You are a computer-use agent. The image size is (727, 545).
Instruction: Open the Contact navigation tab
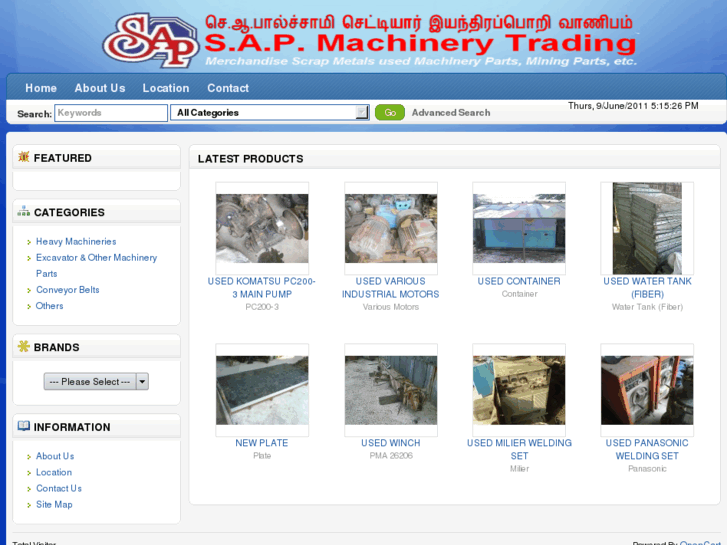[x=228, y=88]
